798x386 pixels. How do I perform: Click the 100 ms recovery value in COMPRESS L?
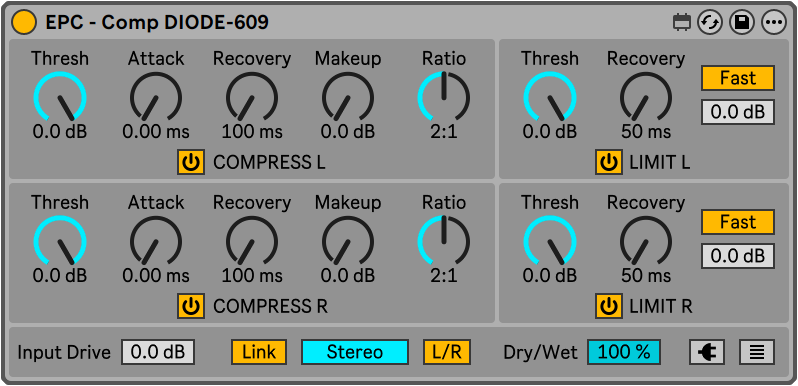point(252,132)
